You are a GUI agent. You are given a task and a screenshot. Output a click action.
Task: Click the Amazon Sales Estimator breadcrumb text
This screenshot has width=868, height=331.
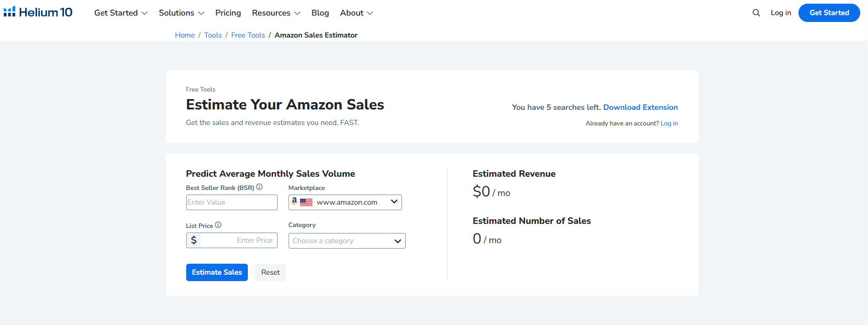(x=316, y=35)
